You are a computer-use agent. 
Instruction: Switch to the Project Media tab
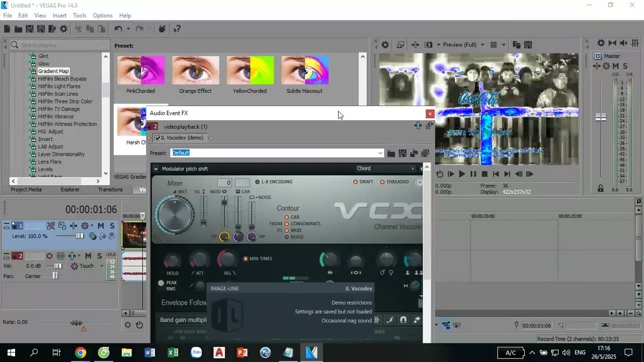coord(26,190)
